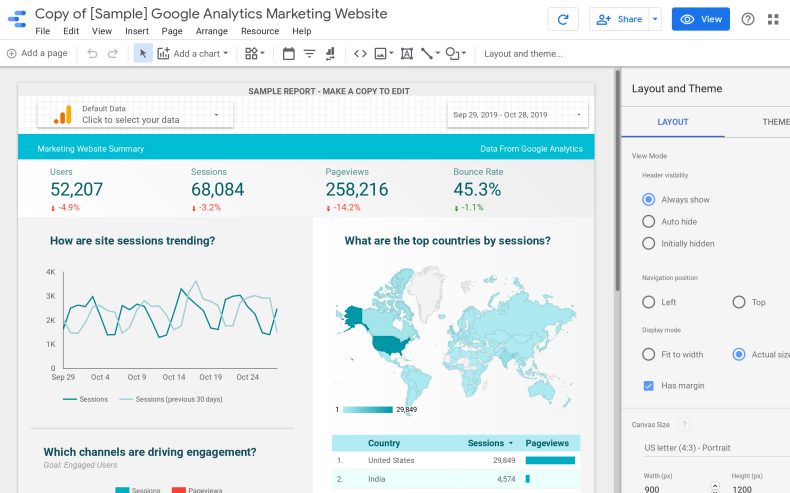Click teal Sessions legend swatch in channels chart

(x=122, y=490)
